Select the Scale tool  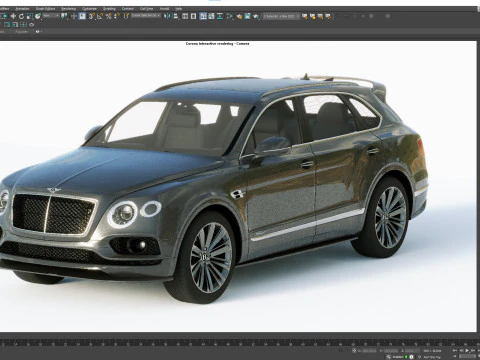coord(30,16)
